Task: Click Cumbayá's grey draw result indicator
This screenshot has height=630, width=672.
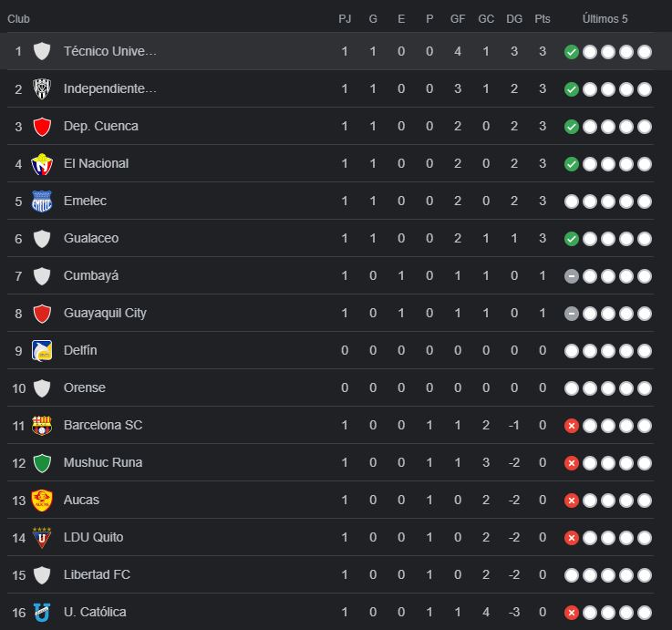Action: click(572, 276)
